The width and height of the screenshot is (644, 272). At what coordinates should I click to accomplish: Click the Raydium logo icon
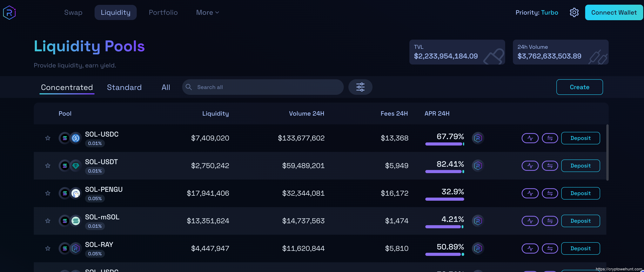9,12
